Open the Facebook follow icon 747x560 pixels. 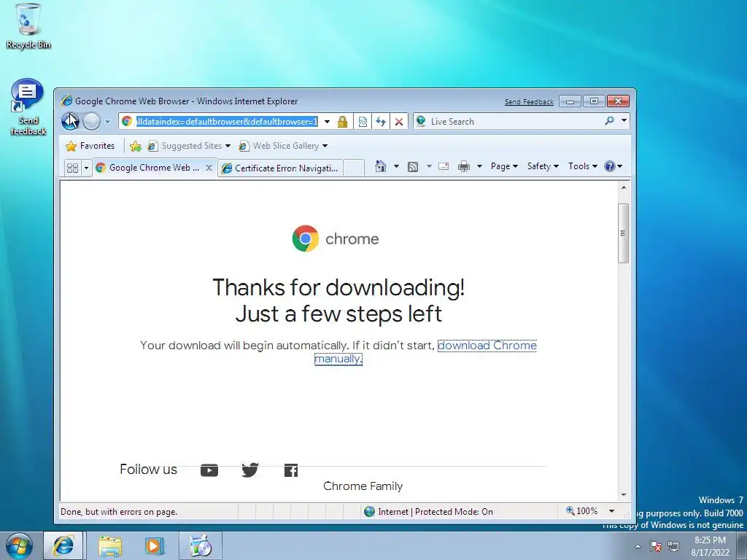point(291,470)
